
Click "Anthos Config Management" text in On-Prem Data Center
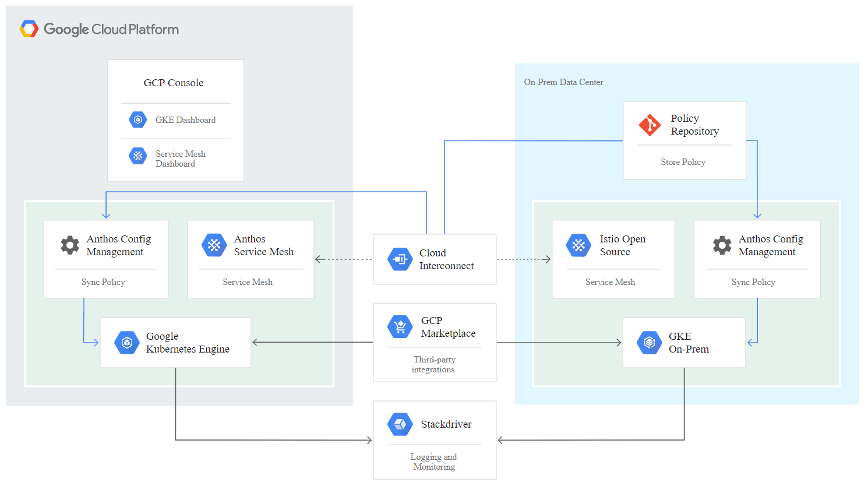771,245
